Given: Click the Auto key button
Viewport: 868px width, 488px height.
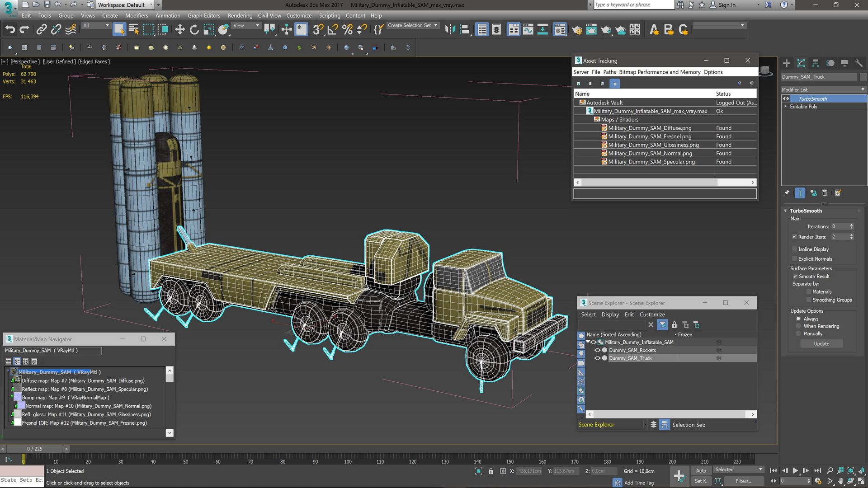Looking at the screenshot, I should point(701,470).
